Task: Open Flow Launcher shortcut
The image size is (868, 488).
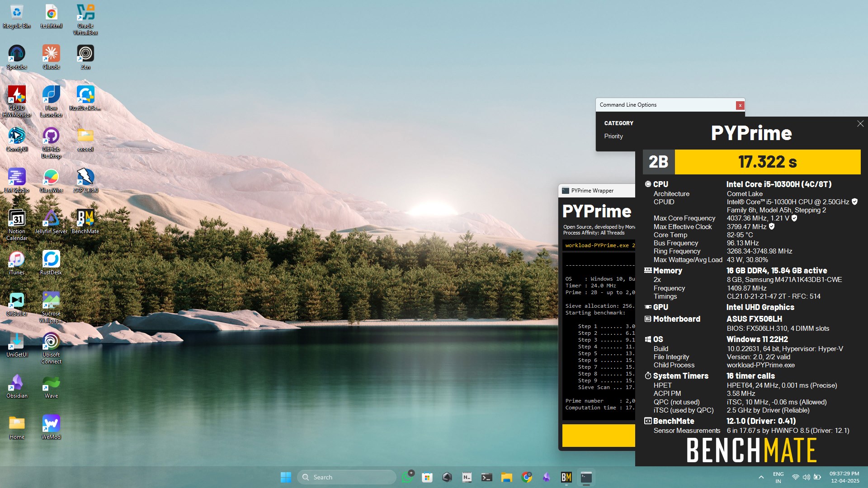Action: [x=51, y=102]
